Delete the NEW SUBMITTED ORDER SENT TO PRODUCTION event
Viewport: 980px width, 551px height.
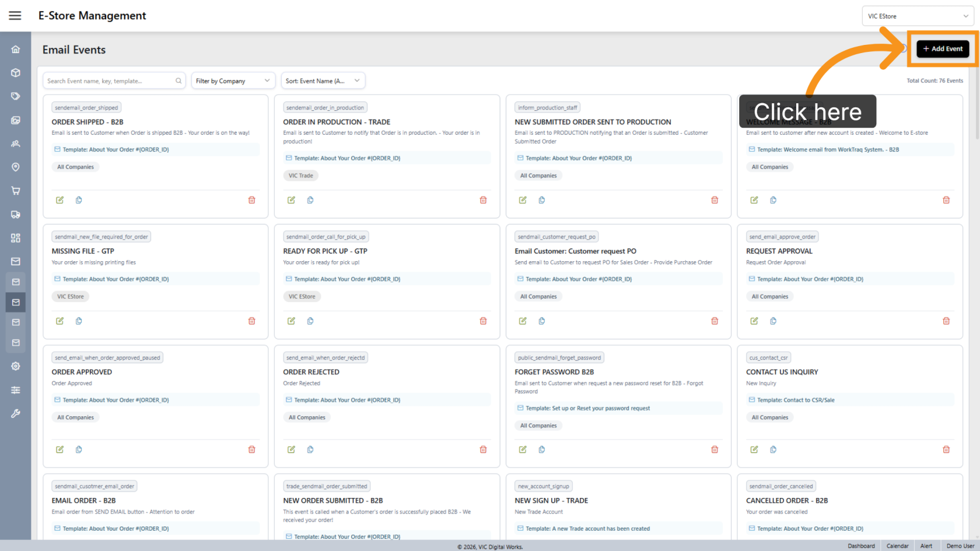[715, 200]
